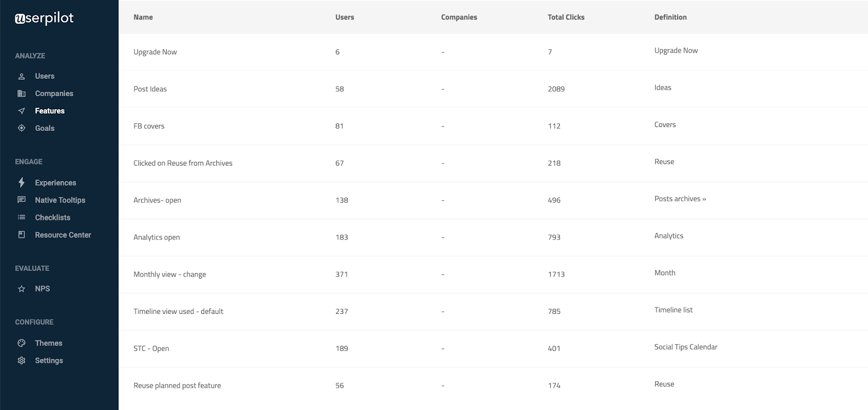This screenshot has width=868, height=410.
Task: Click the Checklists list icon
Action: coord(22,217)
